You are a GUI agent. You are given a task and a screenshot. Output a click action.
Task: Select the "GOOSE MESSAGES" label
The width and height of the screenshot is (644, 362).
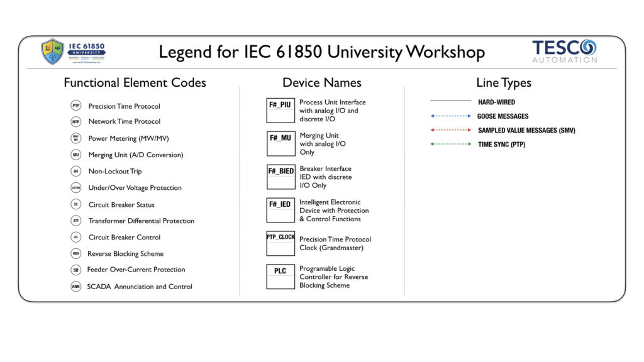coord(502,116)
